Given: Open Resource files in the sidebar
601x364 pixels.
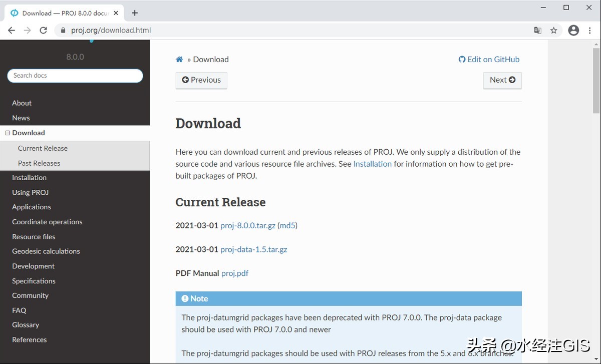Looking at the screenshot, I should click(x=34, y=236).
